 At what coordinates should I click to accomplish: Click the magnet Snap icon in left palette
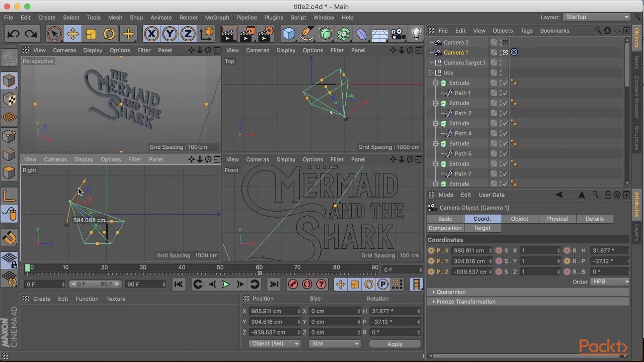(9, 237)
